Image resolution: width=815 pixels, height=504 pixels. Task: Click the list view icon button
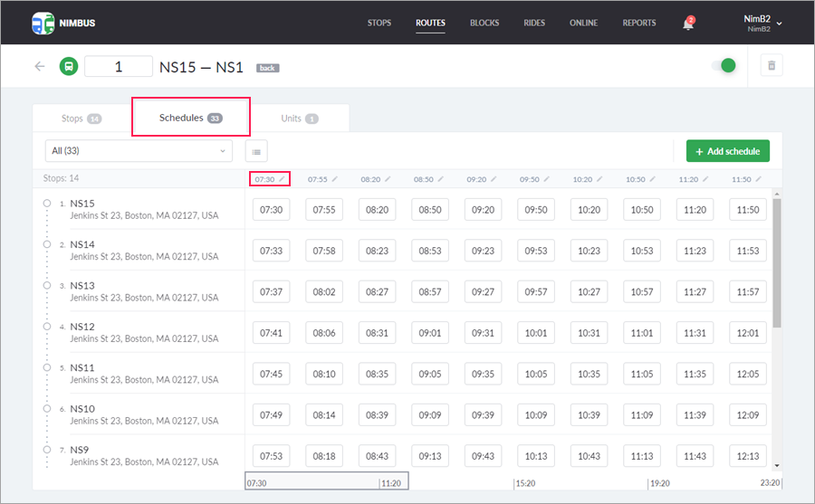click(256, 151)
